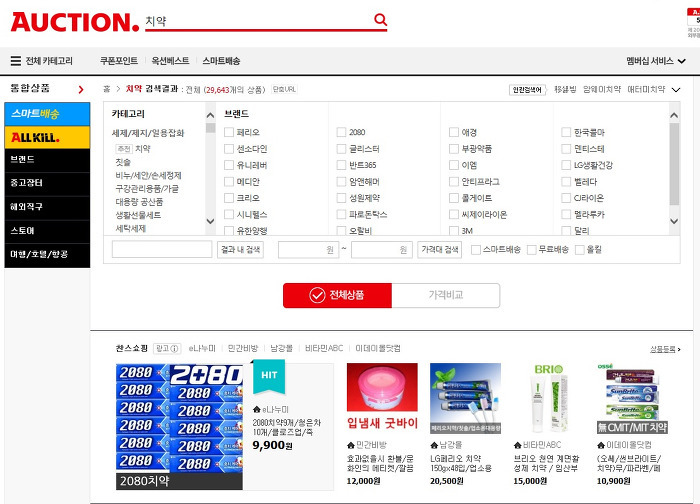The width and height of the screenshot is (700, 504).
Task: Open the BRIO toothpaste product thumbnail
Action: pyautogui.click(x=549, y=398)
